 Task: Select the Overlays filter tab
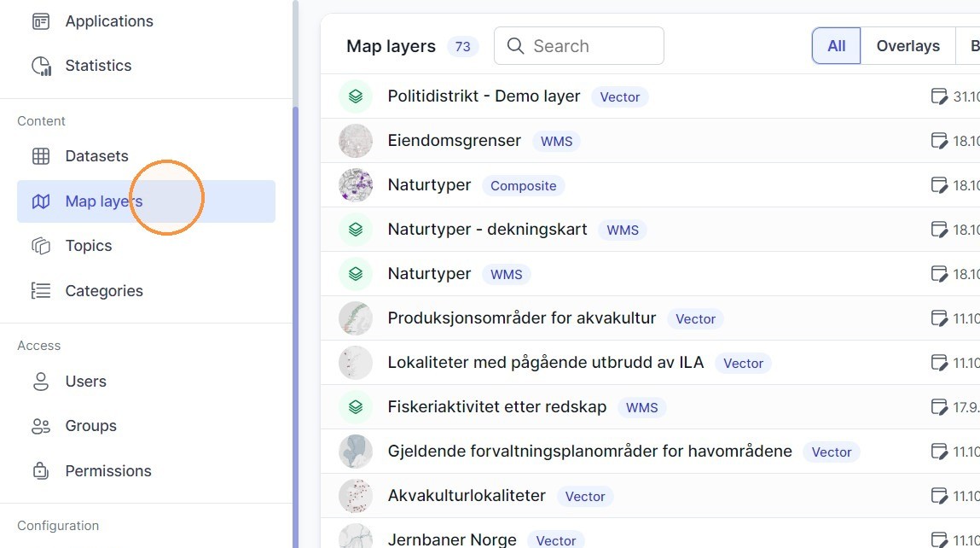coord(908,46)
